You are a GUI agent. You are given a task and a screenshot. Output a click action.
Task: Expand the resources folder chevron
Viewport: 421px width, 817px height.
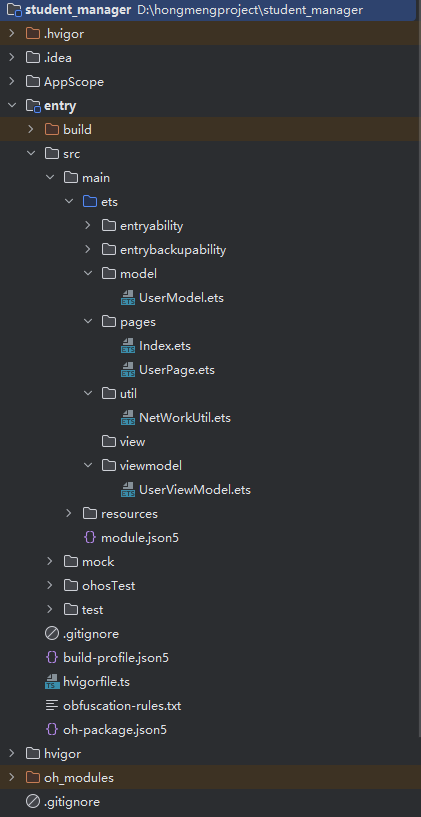tap(69, 514)
